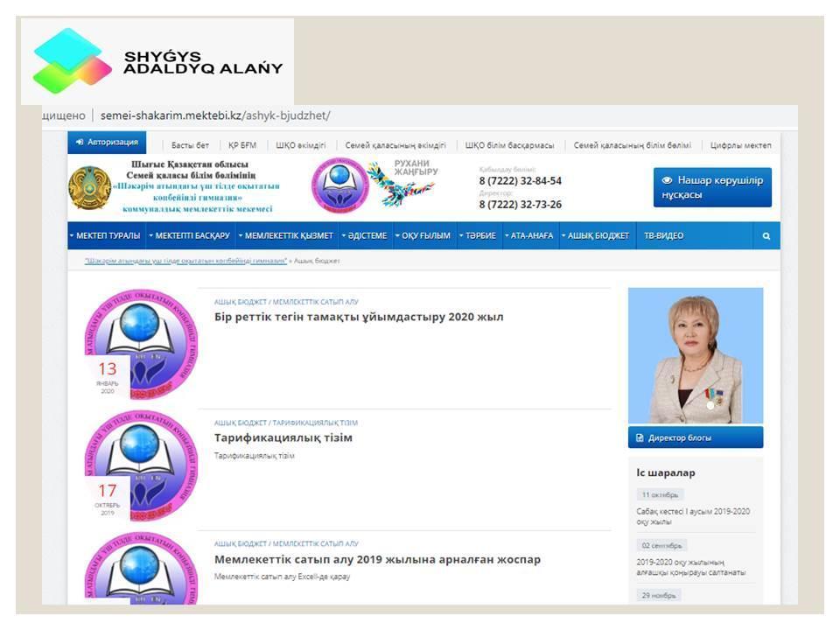
Task: Expand the Мектепті басқару dropdown menu
Action: [190, 236]
